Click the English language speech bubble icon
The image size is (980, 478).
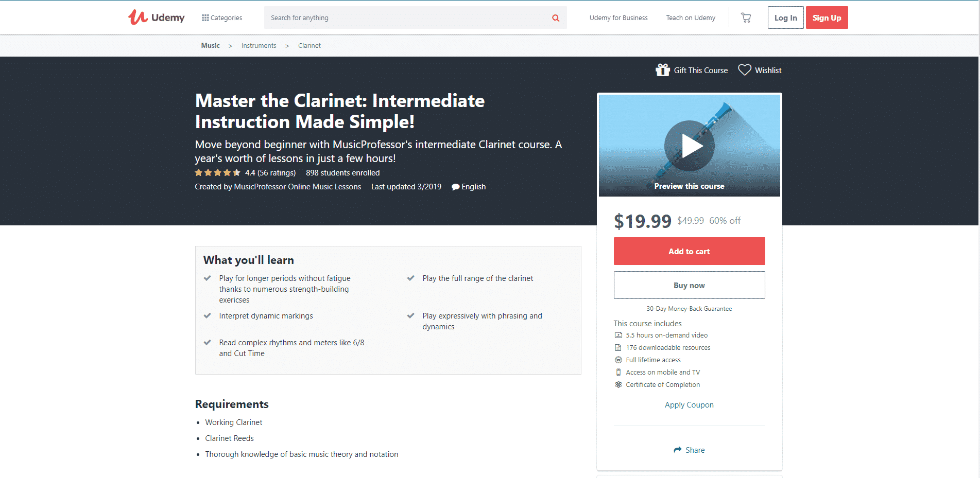(x=455, y=187)
